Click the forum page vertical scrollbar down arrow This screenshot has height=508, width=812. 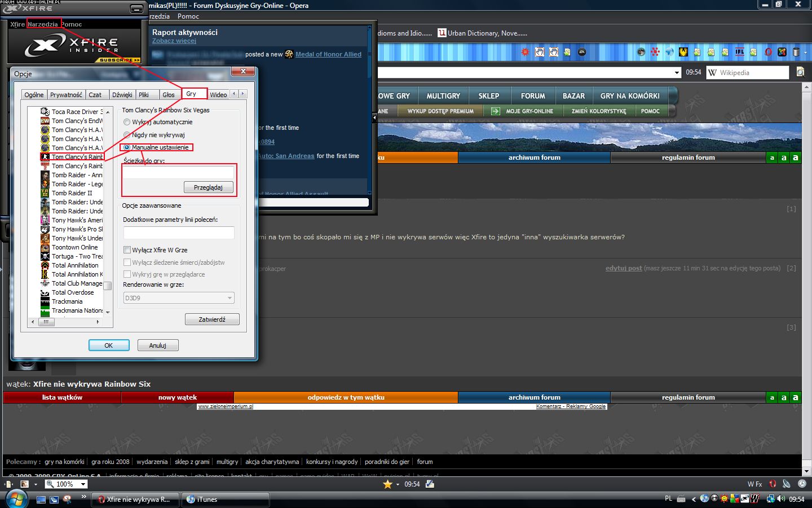click(x=806, y=471)
